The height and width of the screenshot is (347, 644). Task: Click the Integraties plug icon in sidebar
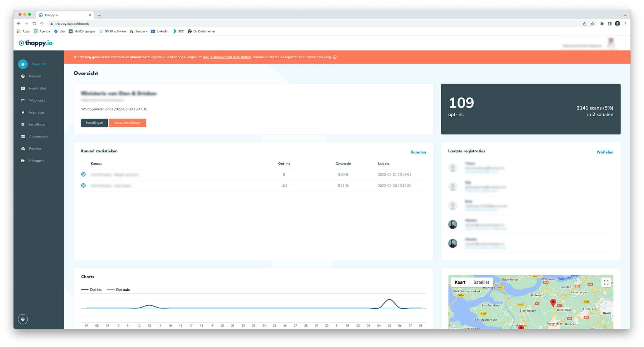pos(23,112)
